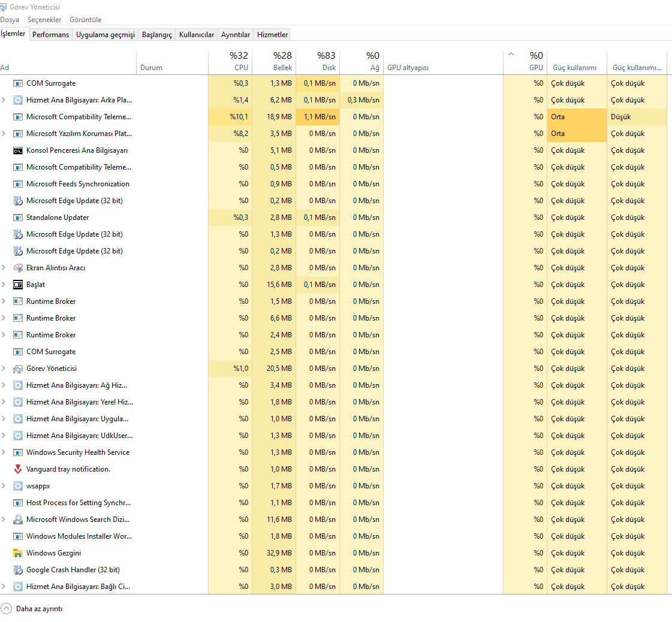Click the Hizmet Ana Bilgisayarı: Uygula gear icon
Image resolution: width=672 pixels, height=622 pixels.
(17, 419)
